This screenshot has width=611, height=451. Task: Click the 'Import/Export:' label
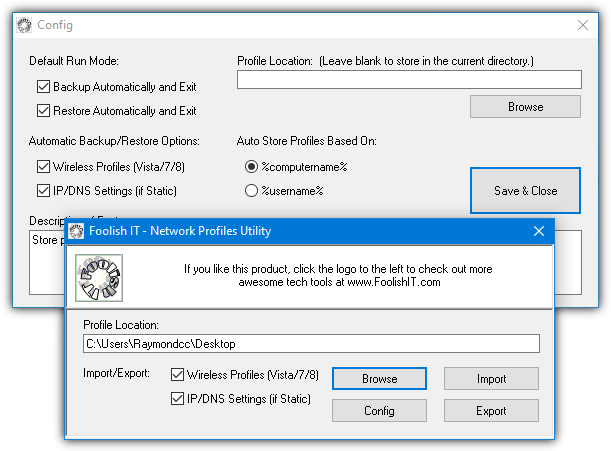tap(116, 373)
